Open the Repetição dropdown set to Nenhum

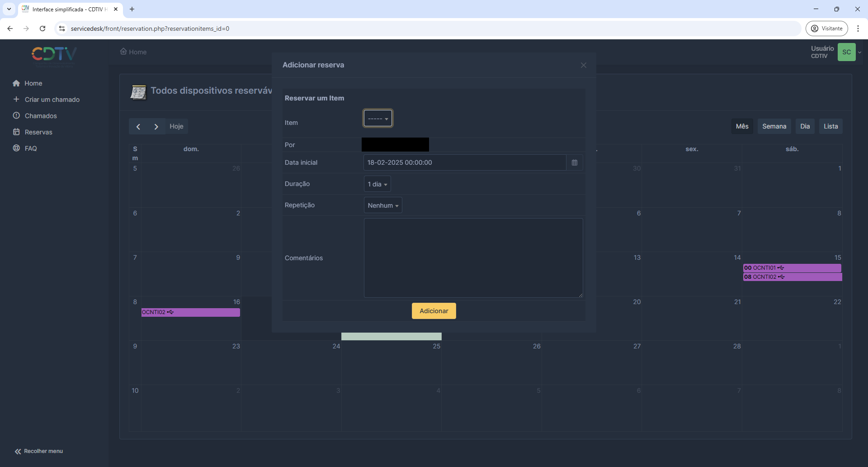(383, 205)
